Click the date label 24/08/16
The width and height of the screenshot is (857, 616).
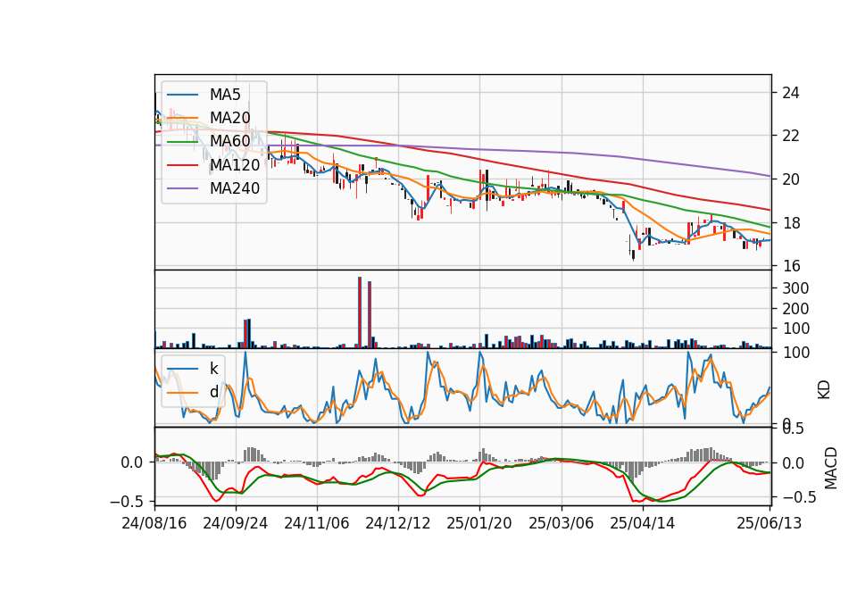coord(154,523)
